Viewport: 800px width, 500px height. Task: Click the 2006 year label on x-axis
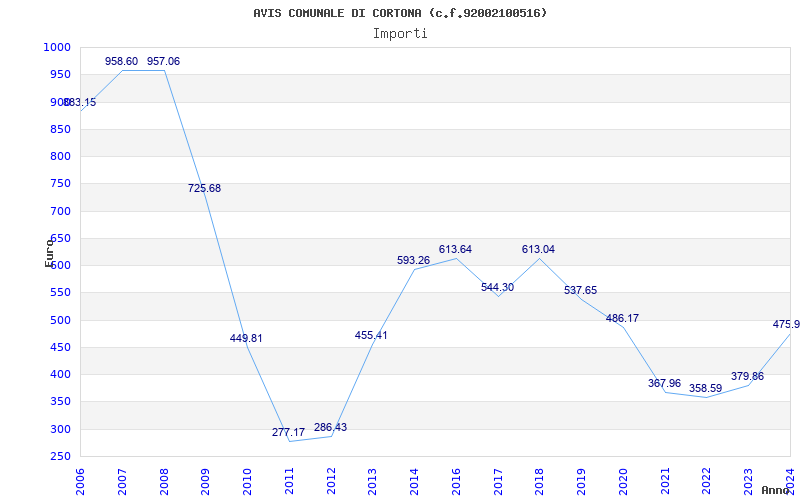81,481
